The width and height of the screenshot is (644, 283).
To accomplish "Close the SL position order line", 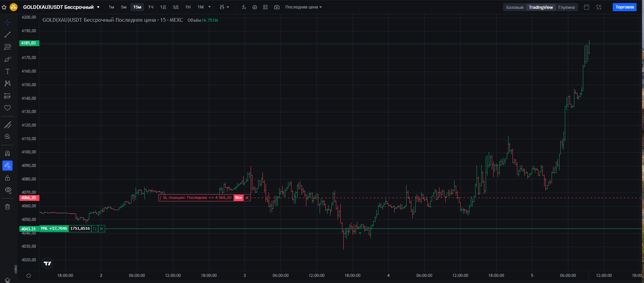I will pos(247,198).
